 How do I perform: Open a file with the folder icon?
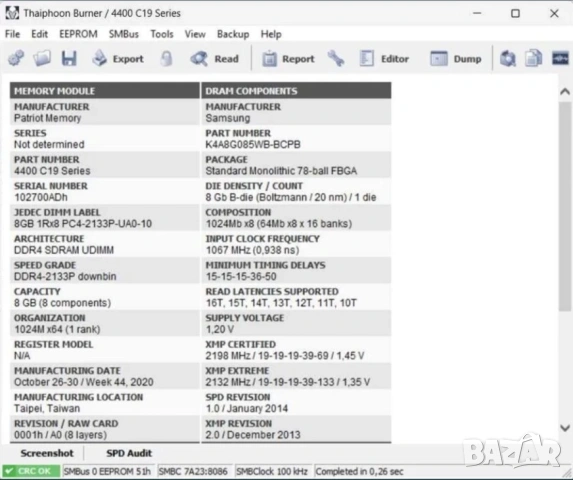42,58
